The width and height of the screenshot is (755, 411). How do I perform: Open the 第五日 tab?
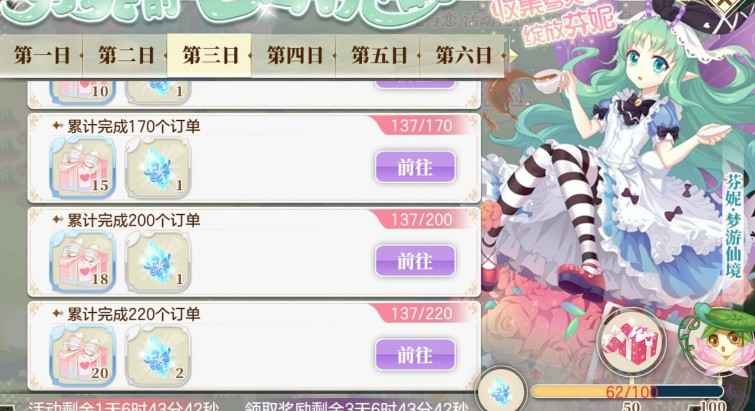click(x=378, y=55)
